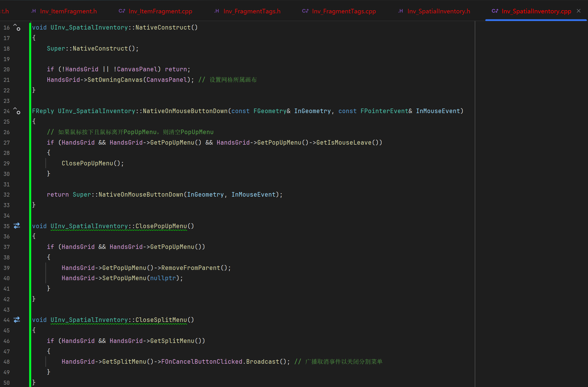The height and width of the screenshot is (387, 588).
Task: Close the Inv_SpatialInventory.cpp tab
Action: [x=579, y=11]
